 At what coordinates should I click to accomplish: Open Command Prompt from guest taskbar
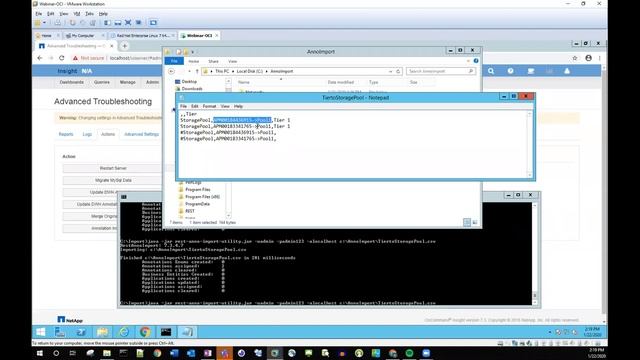(x=166, y=332)
